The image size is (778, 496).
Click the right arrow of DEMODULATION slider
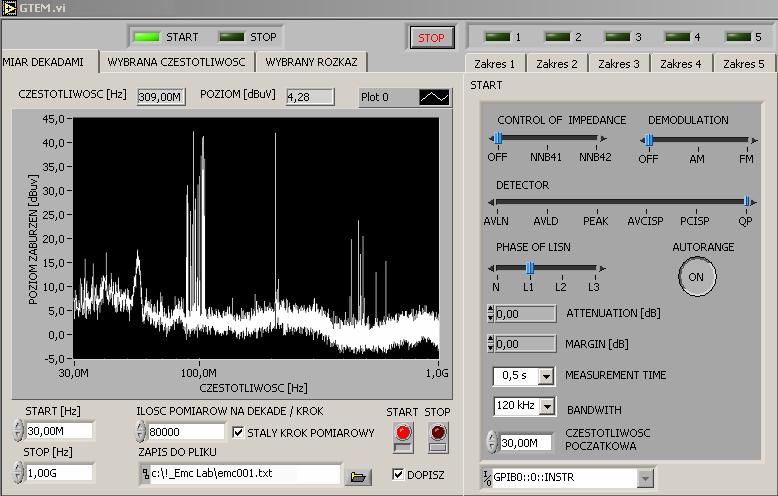[754, 141]
